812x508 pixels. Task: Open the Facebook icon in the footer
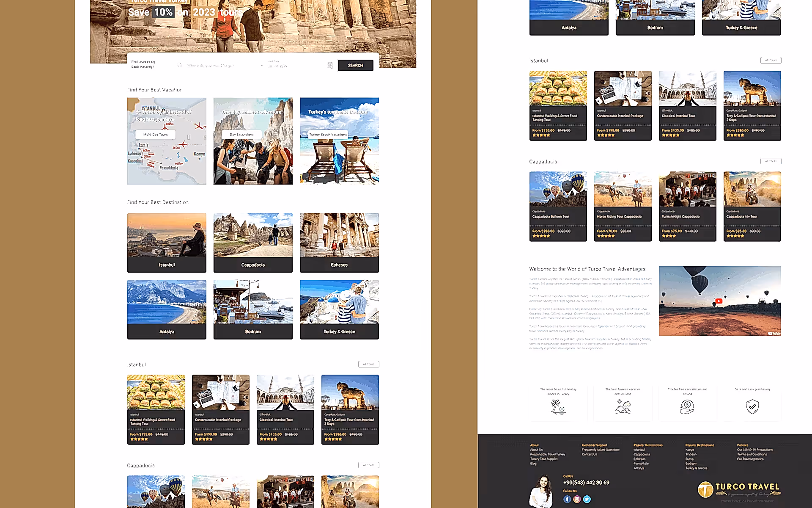click(x=567, y=499)
